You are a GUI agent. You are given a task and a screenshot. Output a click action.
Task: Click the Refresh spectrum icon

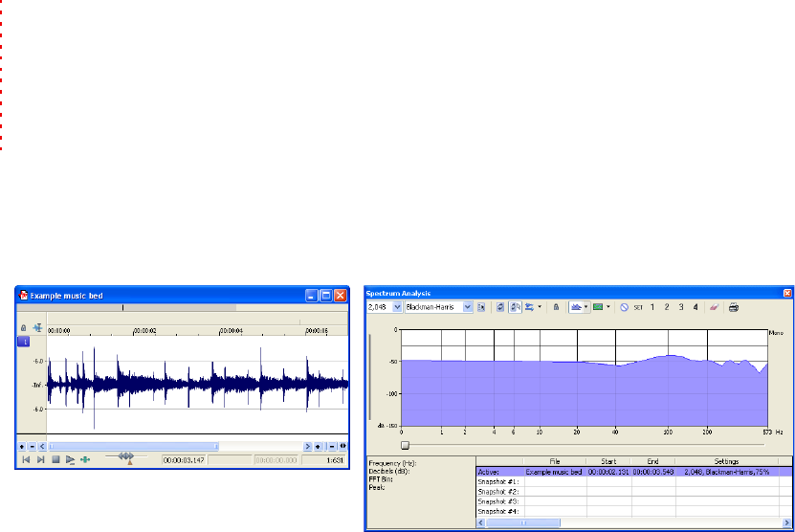tap(500, 307)
